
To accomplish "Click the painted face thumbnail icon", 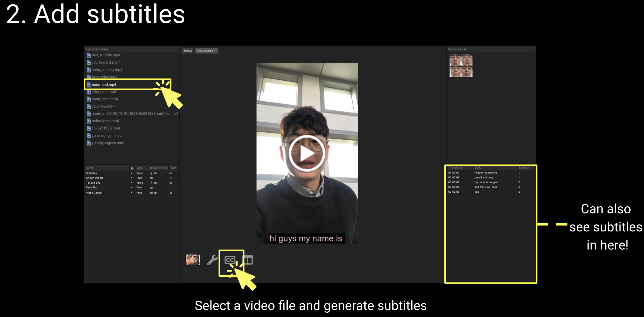I will pos(193,260).
